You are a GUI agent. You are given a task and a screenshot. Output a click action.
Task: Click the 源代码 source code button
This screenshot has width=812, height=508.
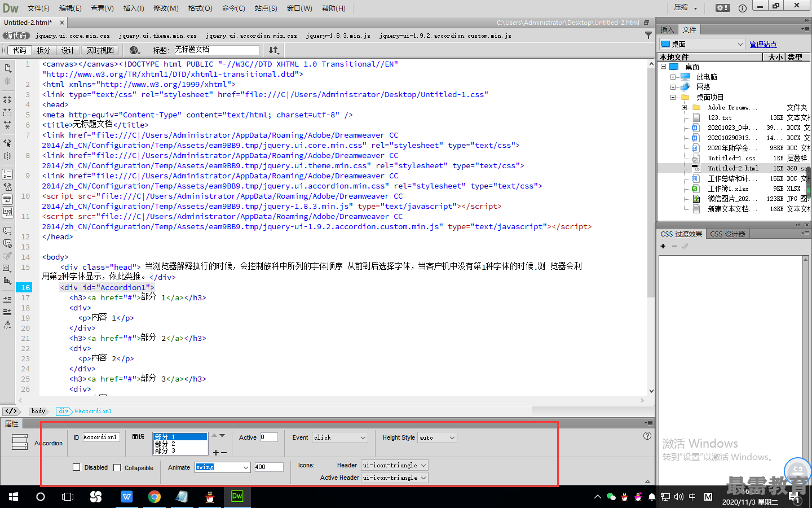tap(16, 36)
